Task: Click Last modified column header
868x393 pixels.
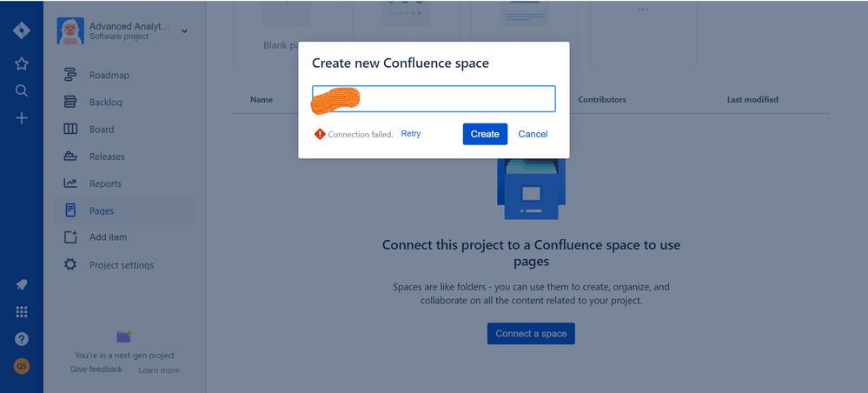Action: (x=752, y=100)
